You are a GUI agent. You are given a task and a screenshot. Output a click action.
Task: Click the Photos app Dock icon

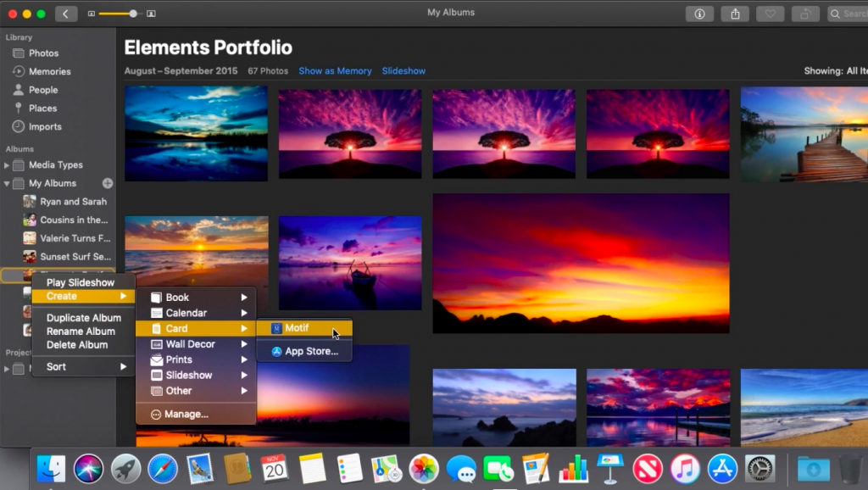424,469
